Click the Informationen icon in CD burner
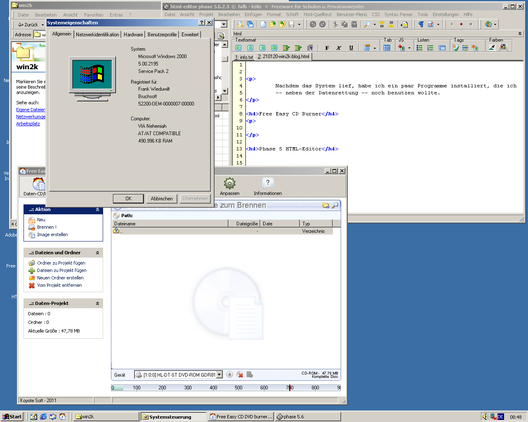Viewport: 528px width, 422px height. pos(268,187)
